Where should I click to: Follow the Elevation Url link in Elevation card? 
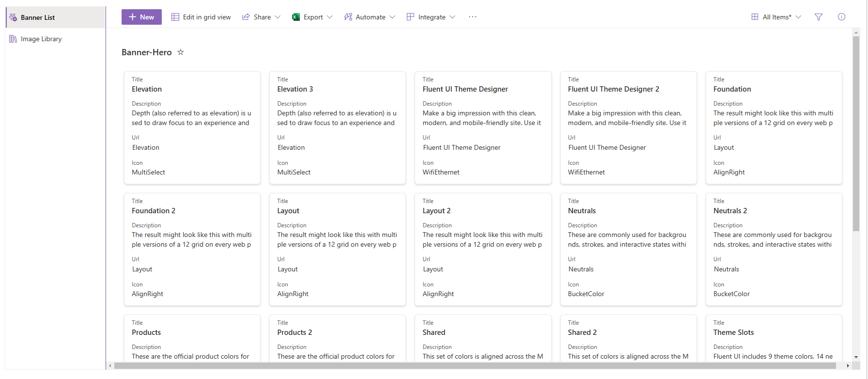(146, 147)
